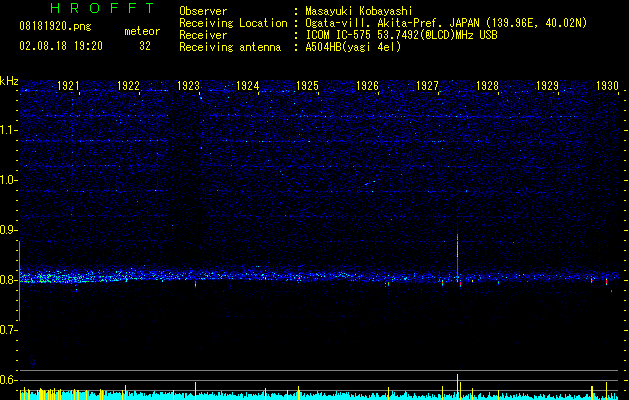The height and width of the screenshot is (400, 629).
Task: Click the Receiving Location label
Action: pos(233,23)
